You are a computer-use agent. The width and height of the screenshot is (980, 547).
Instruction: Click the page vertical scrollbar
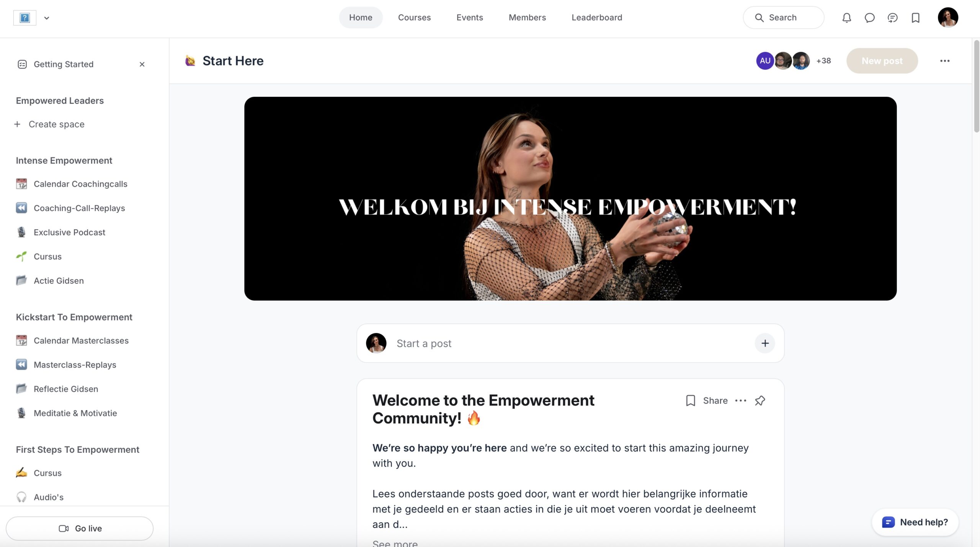pos(976,86)
